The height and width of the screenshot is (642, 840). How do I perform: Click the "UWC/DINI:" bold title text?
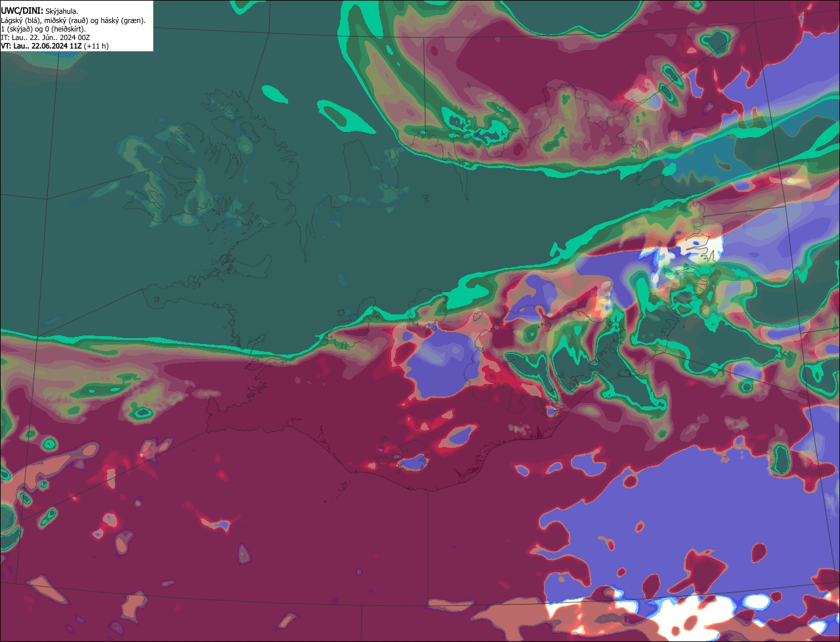tap(22, 11)
